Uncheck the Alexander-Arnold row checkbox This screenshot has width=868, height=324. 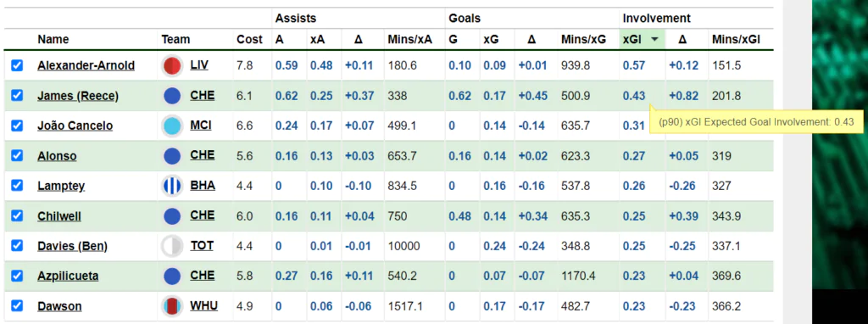pyautogui.click(x=17, y=65)
